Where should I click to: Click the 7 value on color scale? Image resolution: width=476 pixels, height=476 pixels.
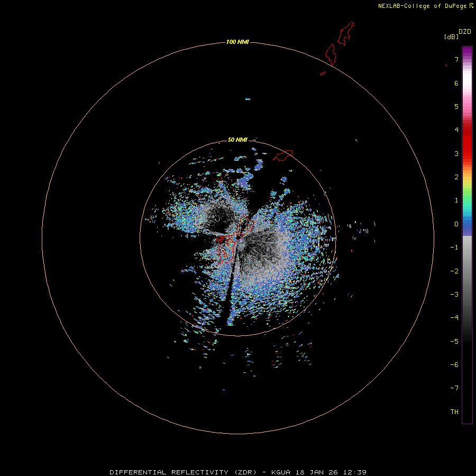click(x=456, y=59)
